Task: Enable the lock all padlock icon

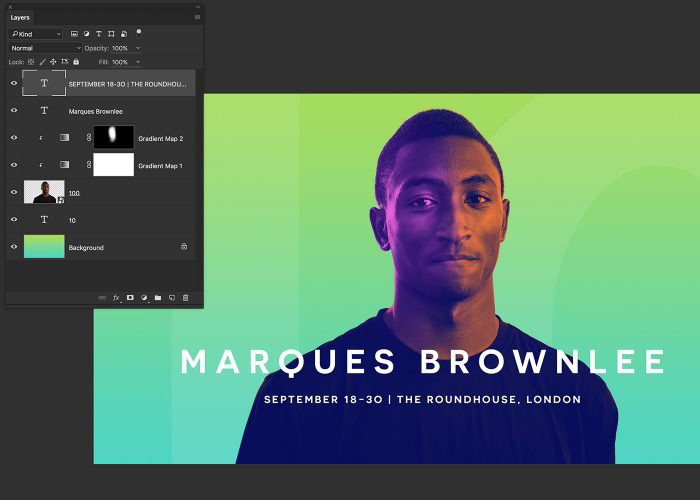Action: click(76, 62)
